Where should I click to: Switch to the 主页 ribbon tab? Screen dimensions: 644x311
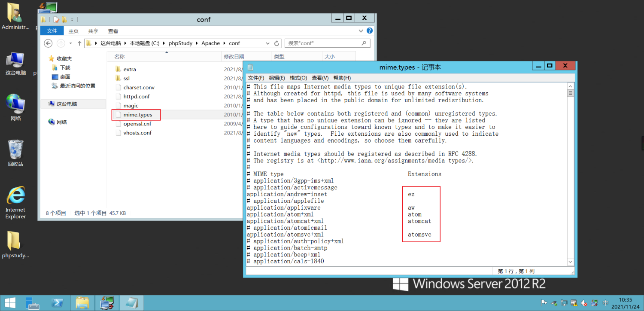(x=73, y=31)
